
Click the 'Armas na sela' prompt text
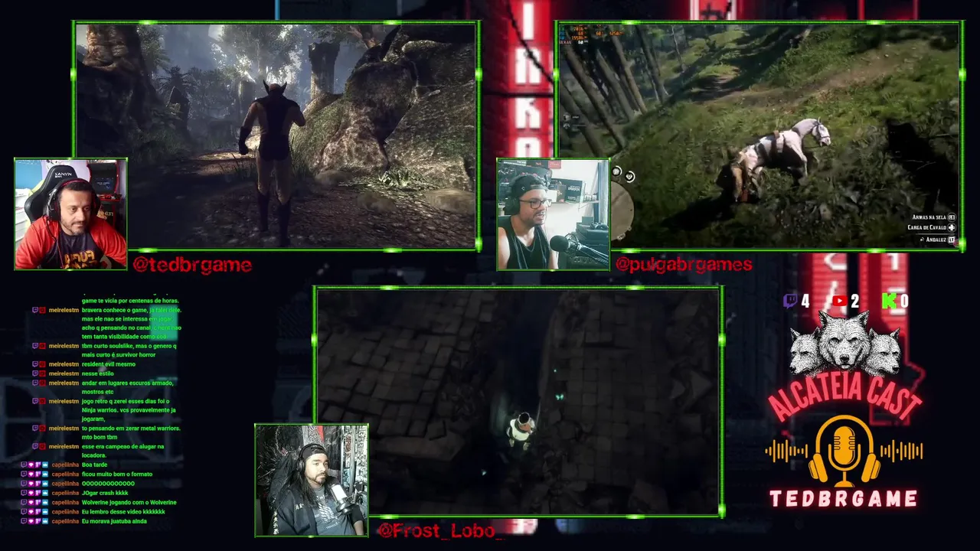click(929, 217)
